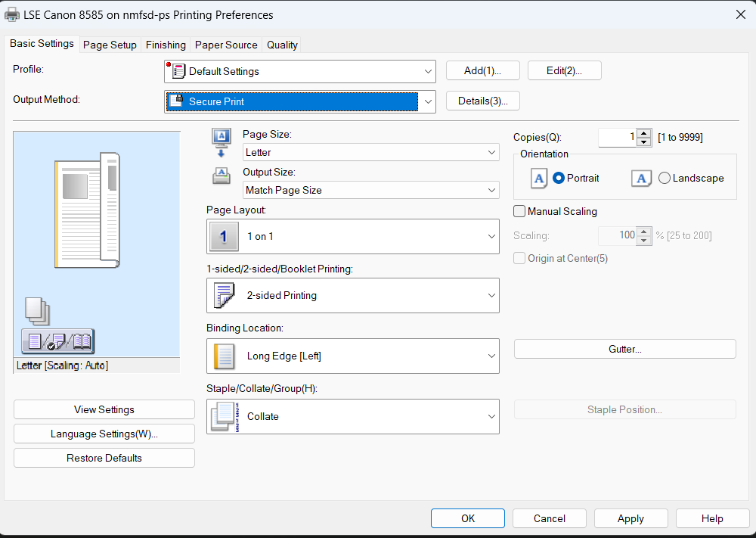The width and height of the screenshot is (756, 538).
Task: Open Details(3)... for output method
Action: [482, 101]
